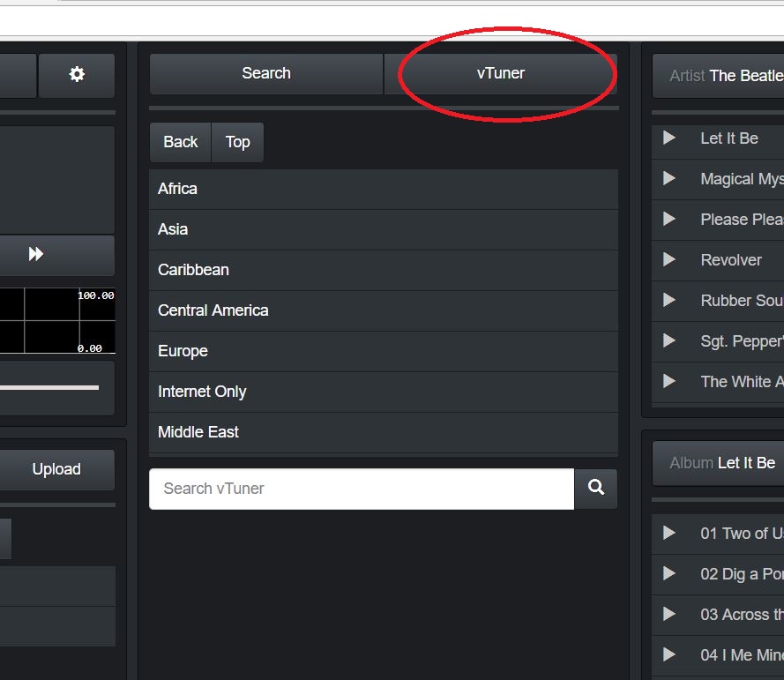Play the Let It Be album
The width and height of the screenshot is (784, 680).
669,138
